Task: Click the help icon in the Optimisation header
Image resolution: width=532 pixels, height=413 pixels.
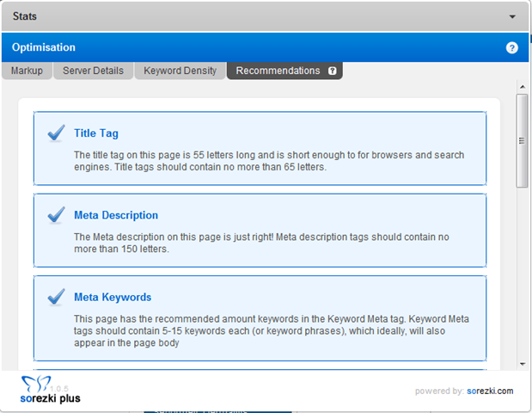Action: point(512,48)
